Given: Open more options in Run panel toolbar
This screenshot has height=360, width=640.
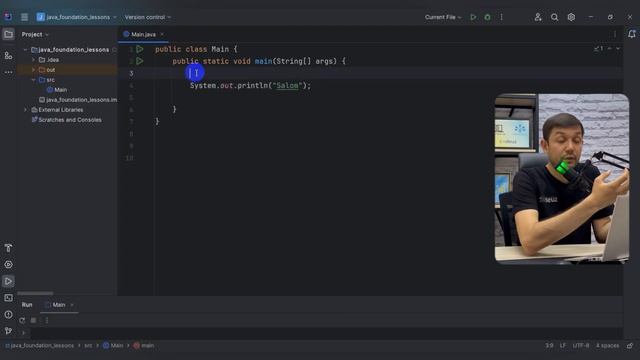Looking at the screenshot, I should pyautogui.click(x=47, y=320).
